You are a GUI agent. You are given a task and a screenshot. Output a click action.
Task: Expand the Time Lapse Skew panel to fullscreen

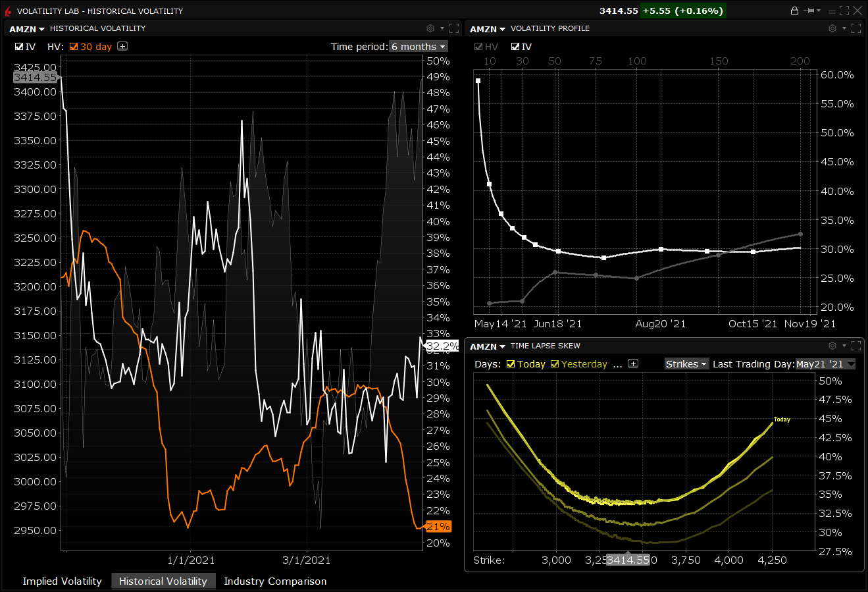click(856, 345)
